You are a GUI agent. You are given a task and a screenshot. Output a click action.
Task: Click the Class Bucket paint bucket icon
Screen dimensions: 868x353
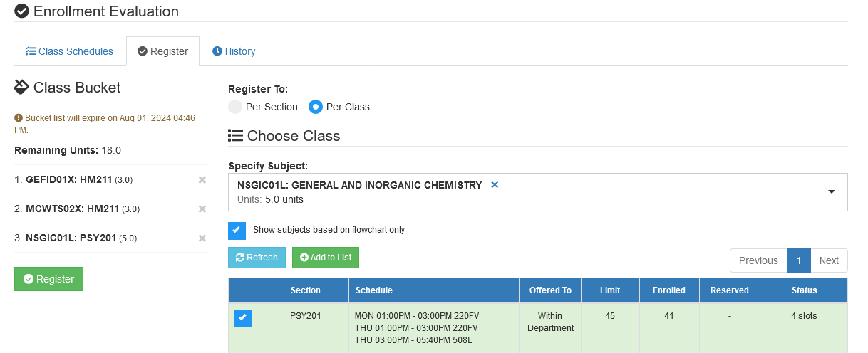(x=21, y=88)
